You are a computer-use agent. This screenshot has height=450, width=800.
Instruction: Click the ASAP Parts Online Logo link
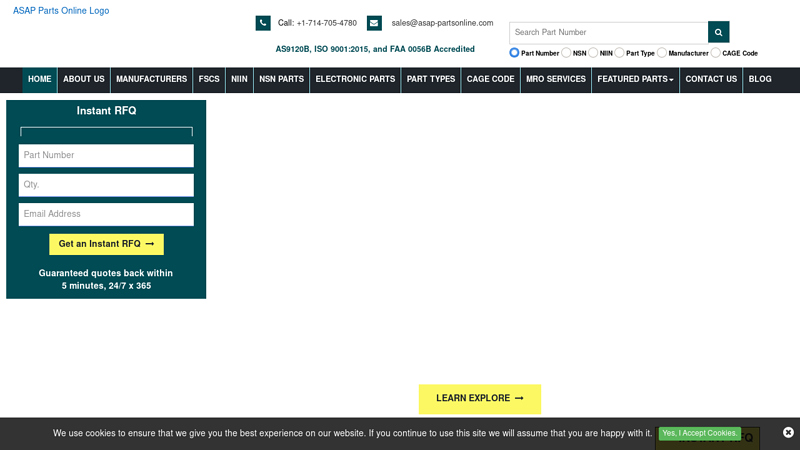pyautogui.click(x=61, y=11)
